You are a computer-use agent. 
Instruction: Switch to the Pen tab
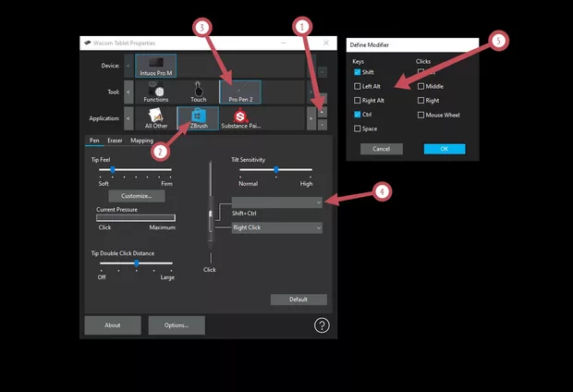click(x=94, y=141)
